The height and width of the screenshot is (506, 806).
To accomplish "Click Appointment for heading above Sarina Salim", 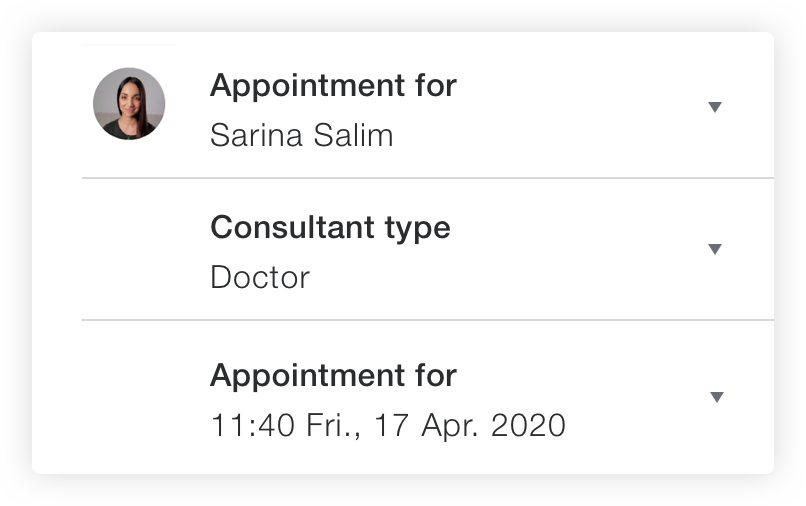I will [333, 85].
